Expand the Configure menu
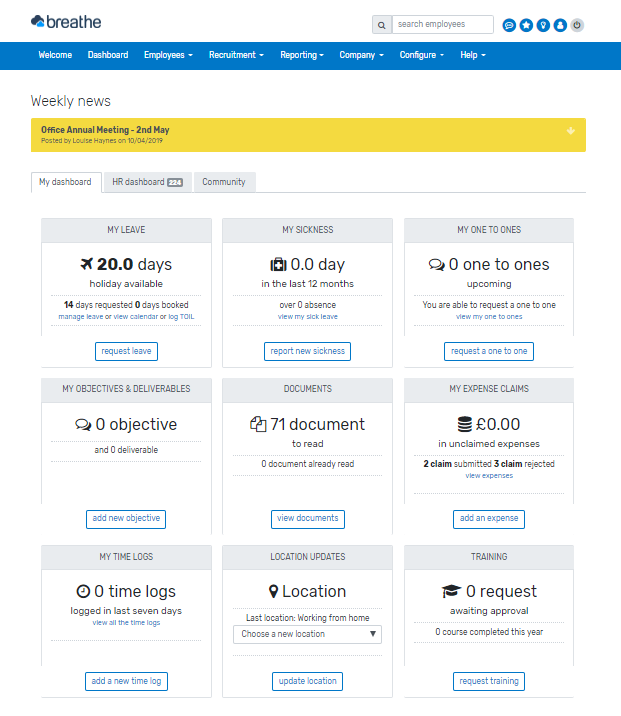Viewport: 621px width, 716px height. 421,55
